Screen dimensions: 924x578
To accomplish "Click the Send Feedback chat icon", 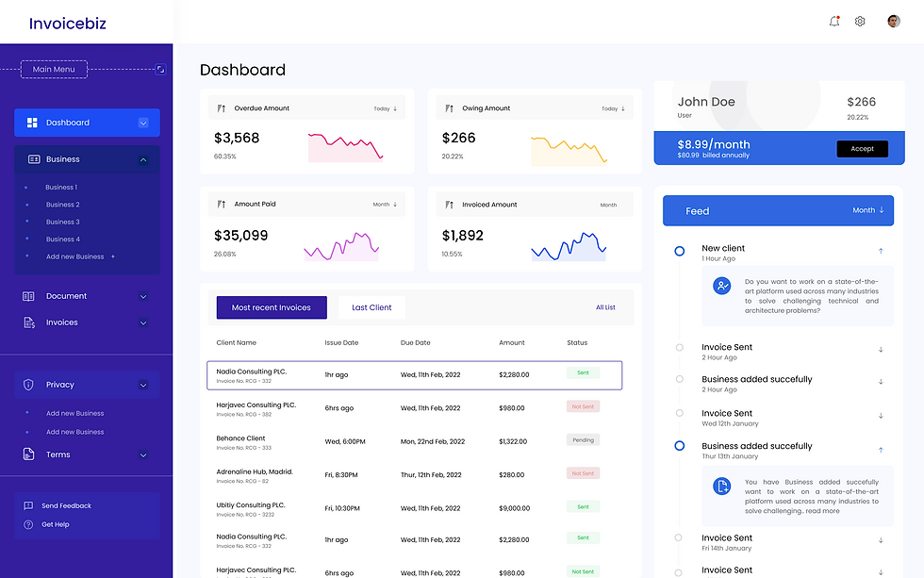I will point(28,505).
